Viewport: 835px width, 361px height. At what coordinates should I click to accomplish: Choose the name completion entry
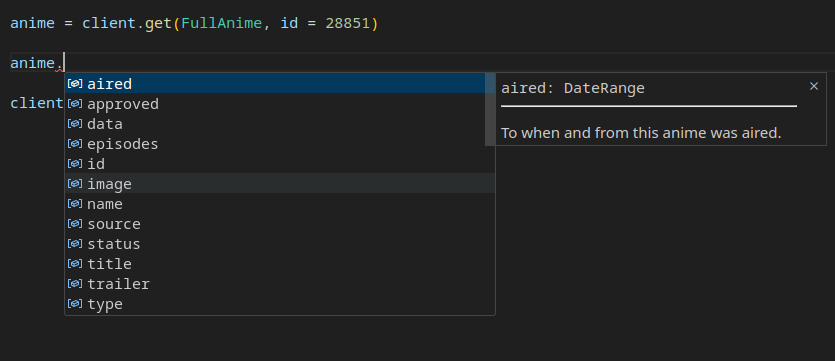[280, 204]
